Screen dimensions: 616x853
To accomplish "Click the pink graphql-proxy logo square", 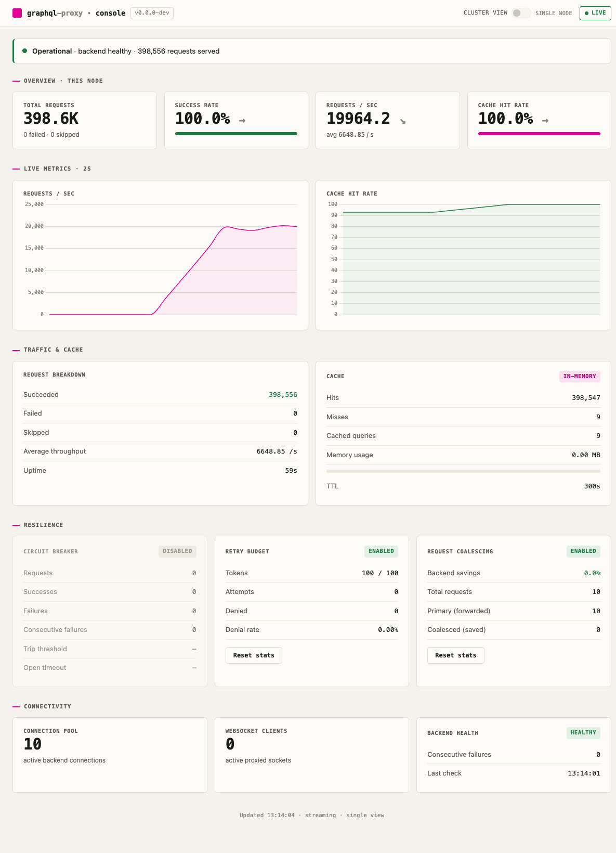I will pos(17,13).
